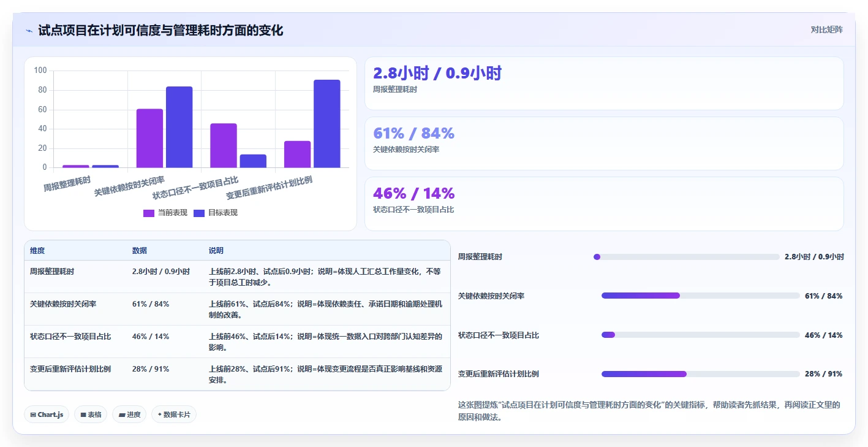The height and width of the screenshot is (447, 868).
Task: Open the 46% / 14% data card
Action: (x=604, y=204)
